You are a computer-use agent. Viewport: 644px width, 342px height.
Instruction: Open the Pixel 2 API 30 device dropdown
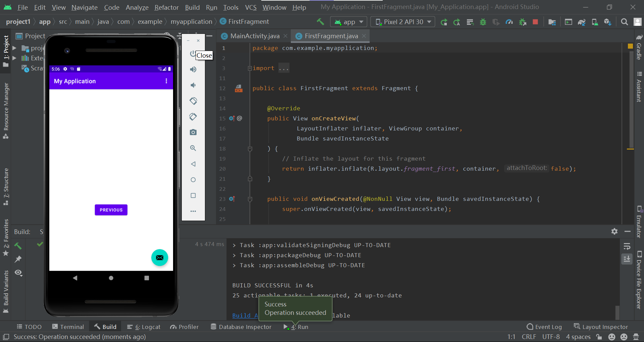pyautogui.click(x=403, y=22)
